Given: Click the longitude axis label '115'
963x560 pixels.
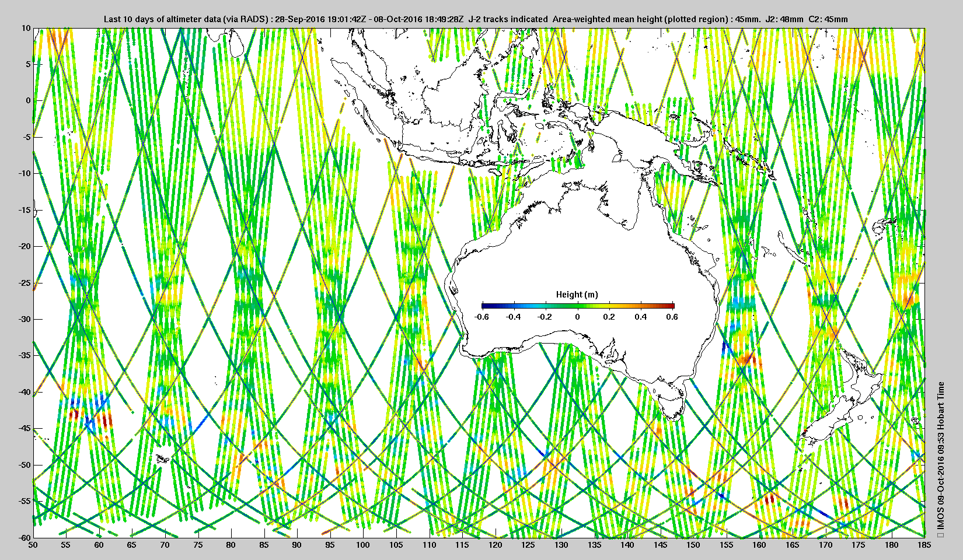Looking at the screenshot, I should (463, 545).
